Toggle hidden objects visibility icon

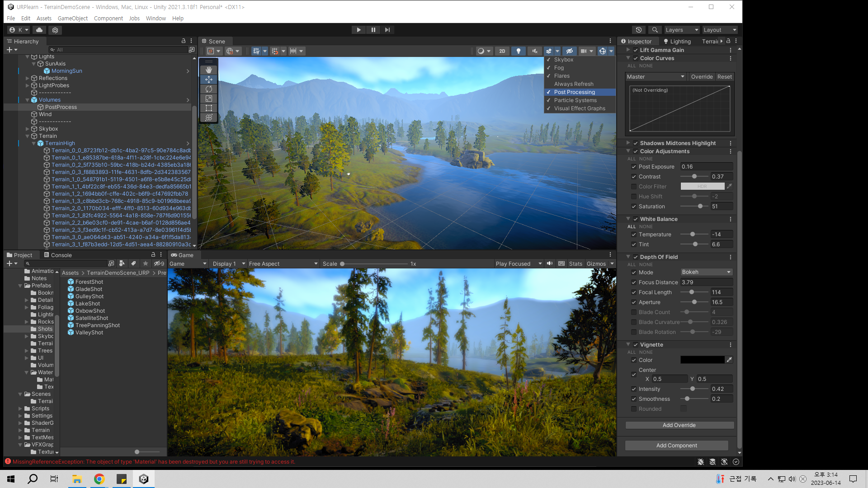[x=570, y=51]
